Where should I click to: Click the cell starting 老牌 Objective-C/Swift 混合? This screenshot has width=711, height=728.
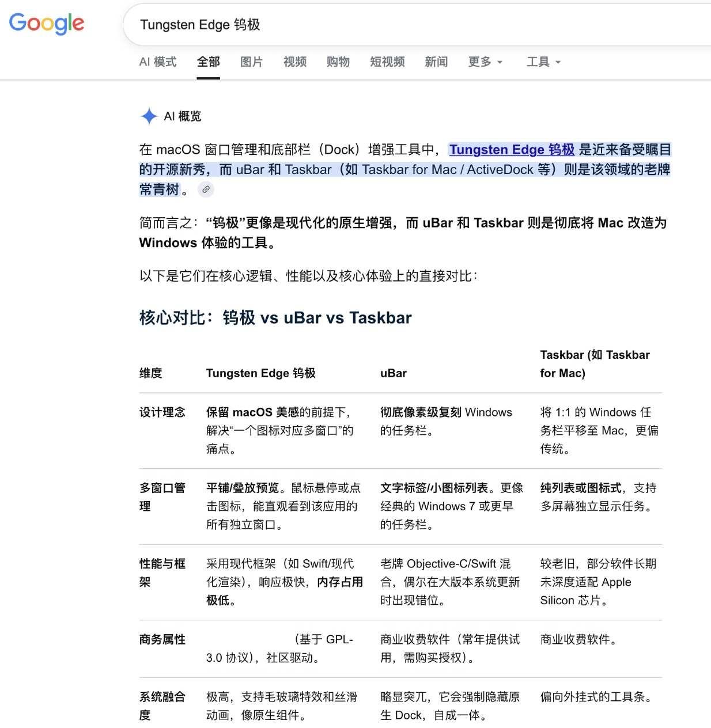click(451, 582)
